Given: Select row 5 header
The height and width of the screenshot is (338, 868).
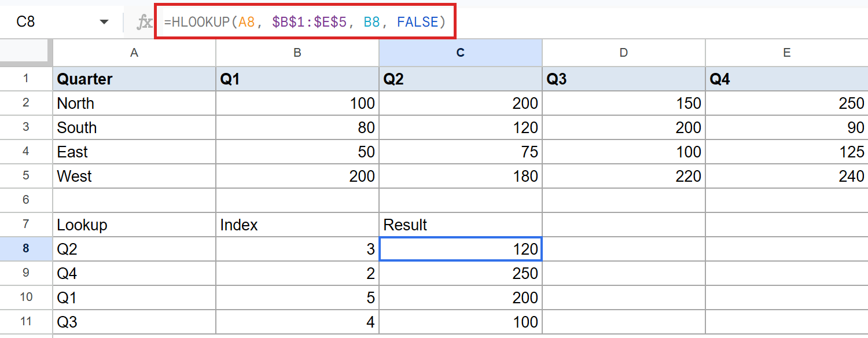Looking at the screenshot, I should (26, 176).
